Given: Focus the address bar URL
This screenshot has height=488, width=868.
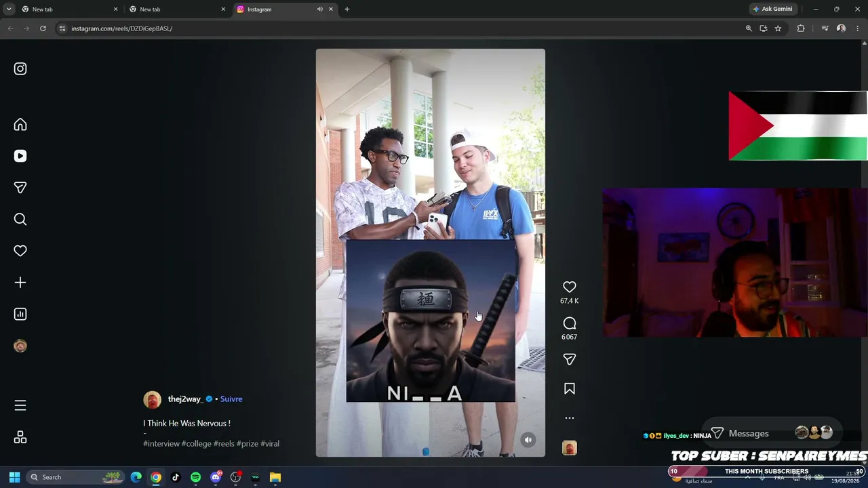Looking at the screenshot, I should tap(400, 28).
